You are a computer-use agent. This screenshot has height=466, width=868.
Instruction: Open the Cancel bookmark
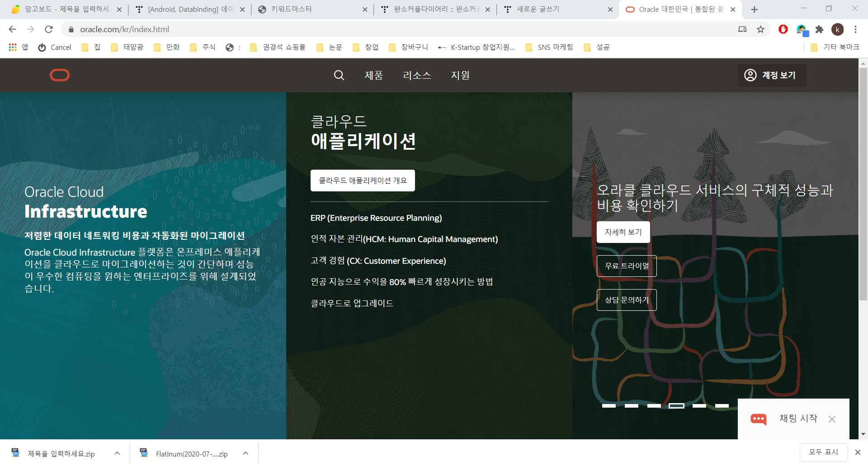pyautogui.click(x=55, y=47)
